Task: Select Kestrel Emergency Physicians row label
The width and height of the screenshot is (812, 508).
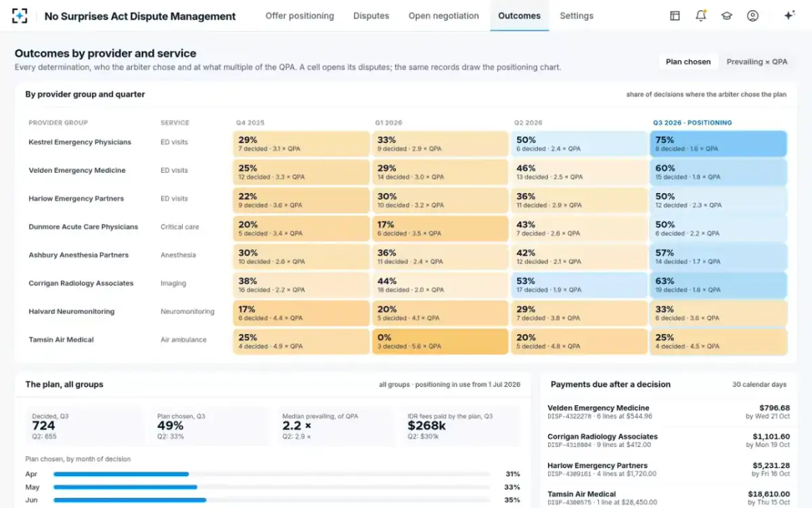Action: (80, 142)
